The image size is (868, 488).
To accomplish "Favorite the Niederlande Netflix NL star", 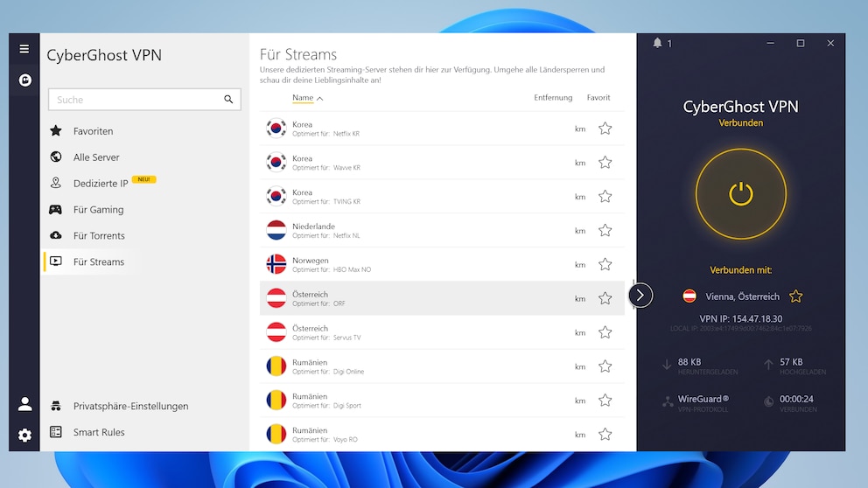I will click(x=605, y=231).
